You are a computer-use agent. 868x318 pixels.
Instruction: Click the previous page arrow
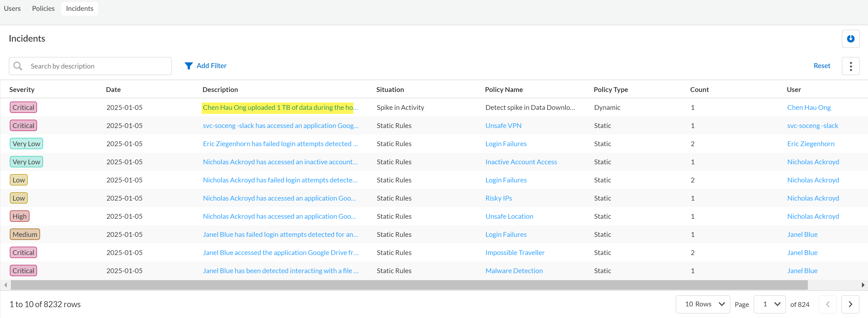[827, 304]
